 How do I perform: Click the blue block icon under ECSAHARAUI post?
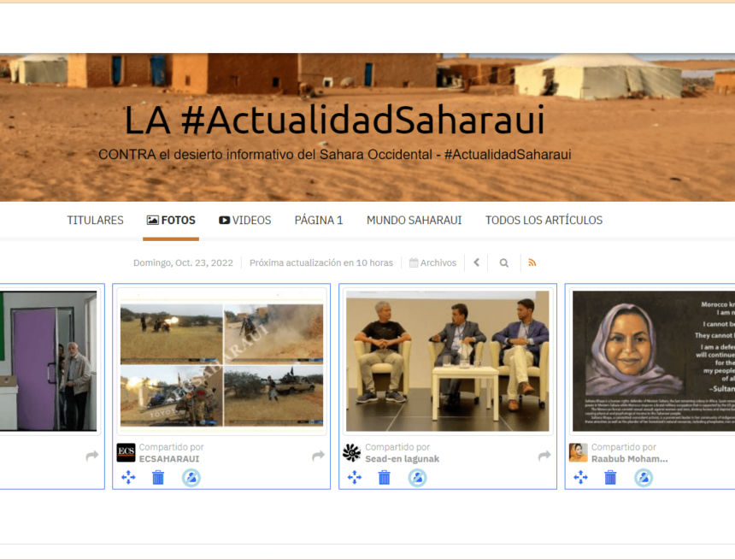point(191,478)
